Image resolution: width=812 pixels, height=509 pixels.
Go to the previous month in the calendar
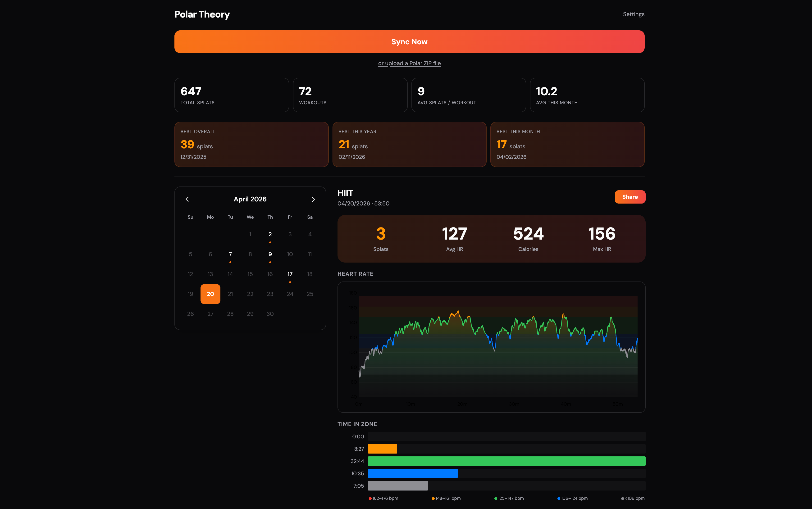(x=187, y=199)
